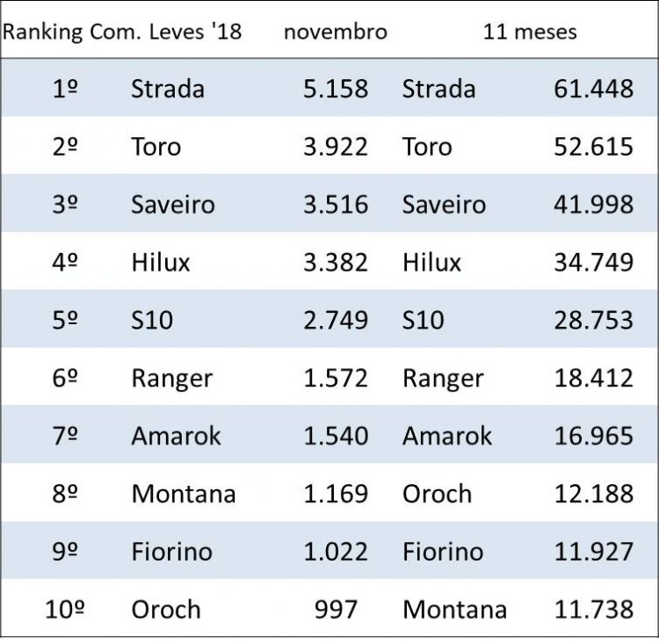Click the 10º ranking position cell
The height and width of the screenshot is (644, 659).
click(x=65, y=609)
